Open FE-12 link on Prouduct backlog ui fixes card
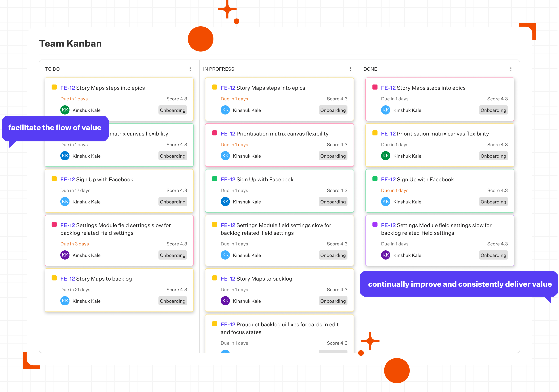This screenshot has height=392, width=559. (228, 324)
